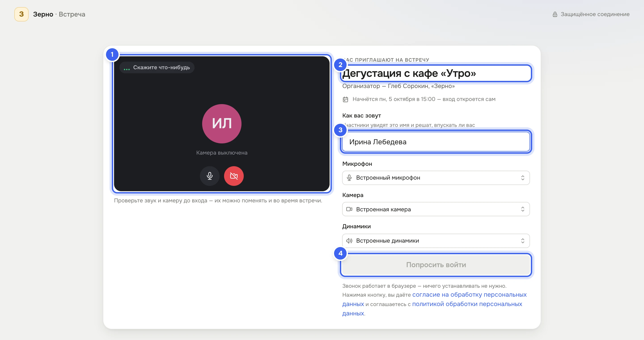Click the calendar icon beside the start time
Viewport: 644px width, 340px height.
click(345, 99)
